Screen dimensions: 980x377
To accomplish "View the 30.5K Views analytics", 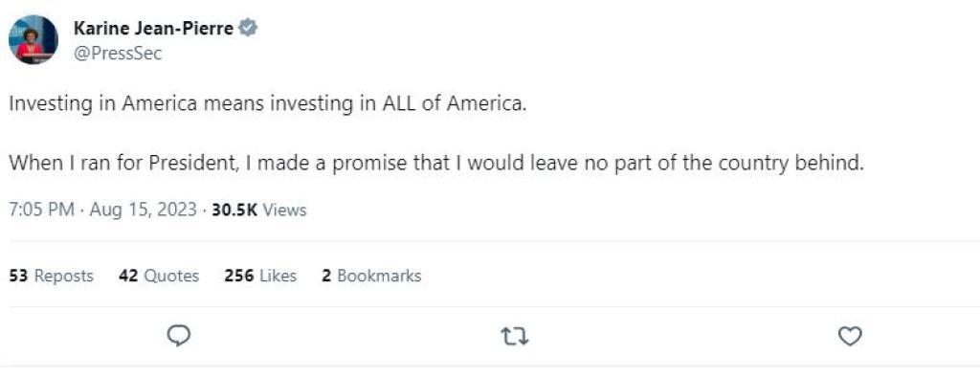I will pos(258,210).
